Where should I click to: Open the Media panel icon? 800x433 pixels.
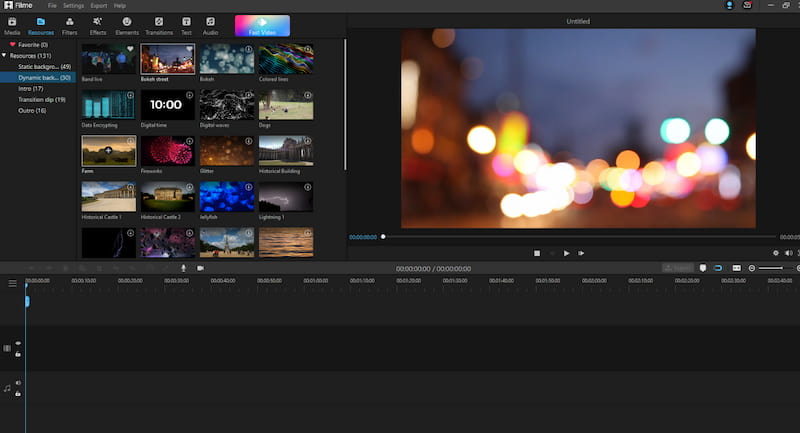11,22
